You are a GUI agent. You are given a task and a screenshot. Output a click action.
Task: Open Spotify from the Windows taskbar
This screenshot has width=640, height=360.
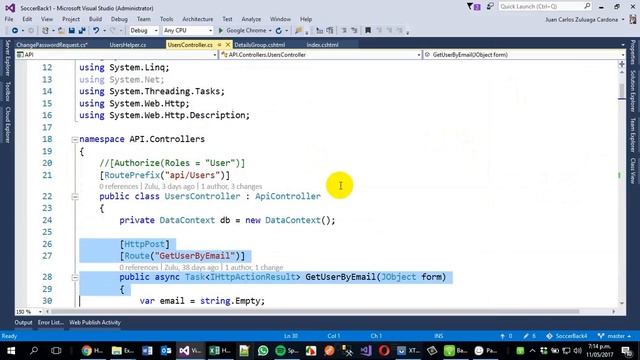287,351
